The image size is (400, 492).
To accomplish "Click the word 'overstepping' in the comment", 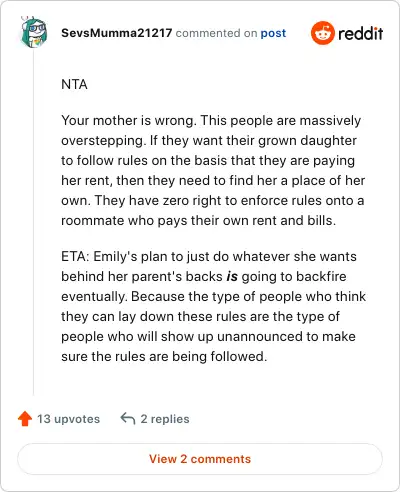I will pos(103,141).
